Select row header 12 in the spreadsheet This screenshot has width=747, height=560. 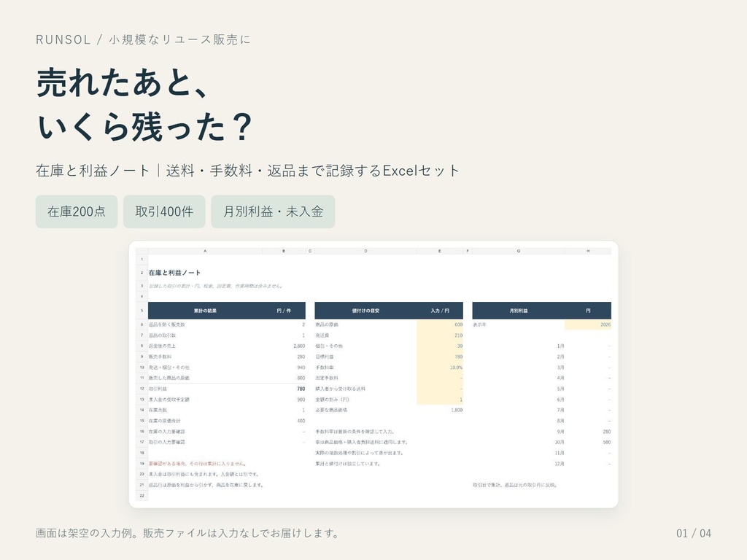point(142,389)
